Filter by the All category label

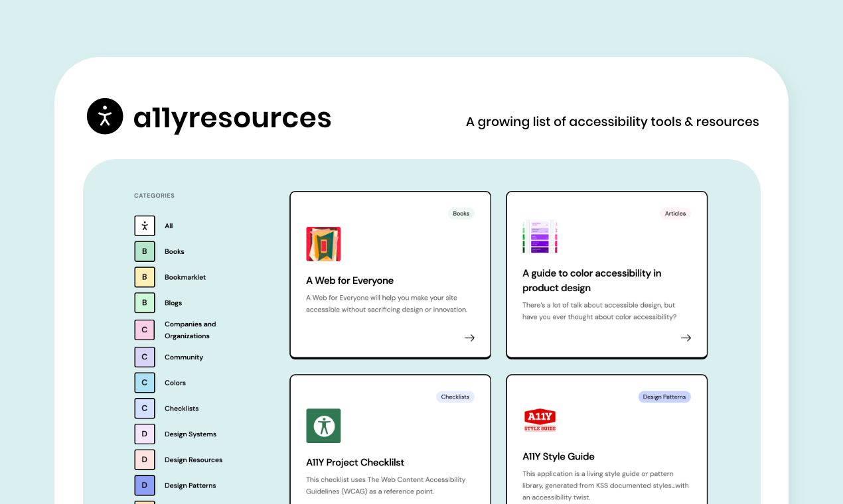[169, 226]
